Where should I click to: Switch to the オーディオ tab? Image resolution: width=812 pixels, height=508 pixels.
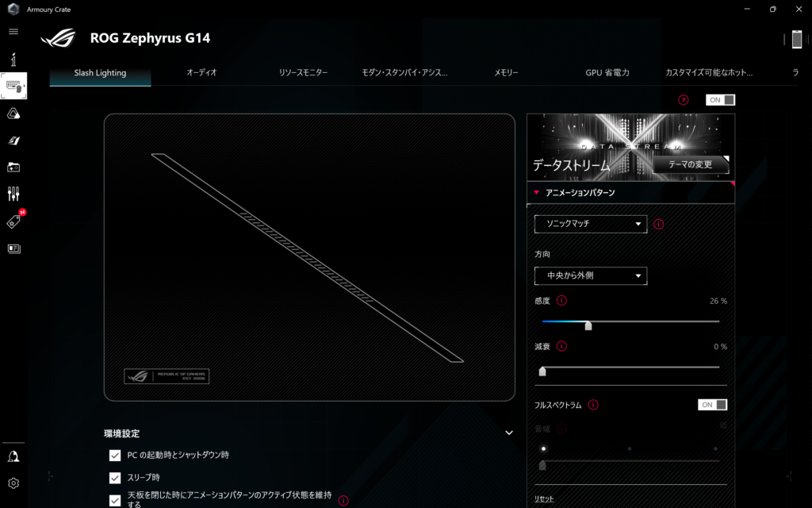click(201, 72)
